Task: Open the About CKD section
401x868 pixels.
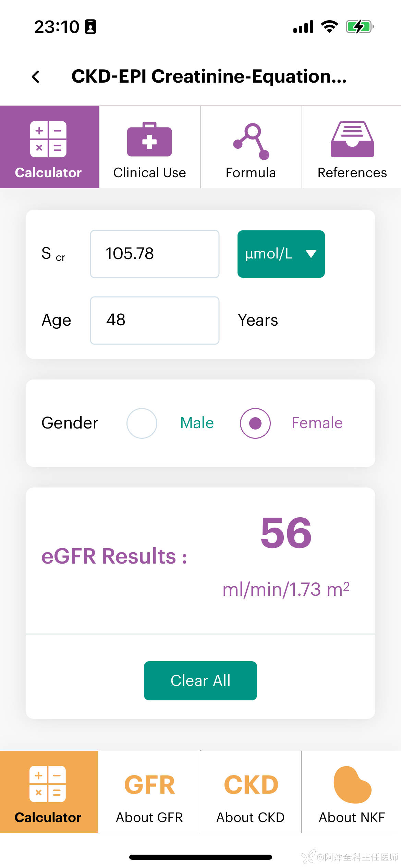Action: tap(251, 792)
